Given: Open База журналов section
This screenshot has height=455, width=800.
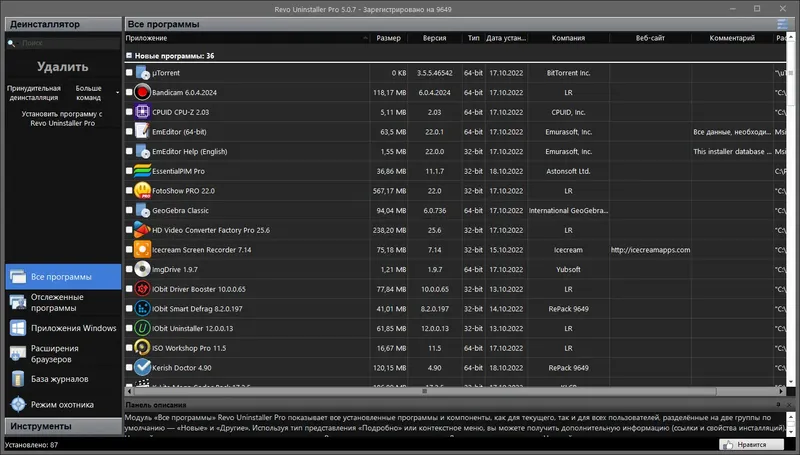Looking at the screenshot, I should click(63, 379).
